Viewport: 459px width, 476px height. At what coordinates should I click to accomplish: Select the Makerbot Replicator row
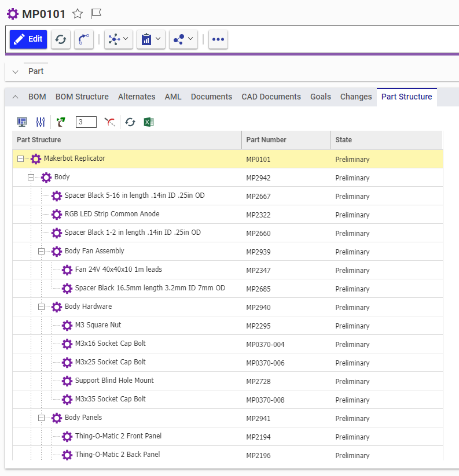[x=227, y=159]
